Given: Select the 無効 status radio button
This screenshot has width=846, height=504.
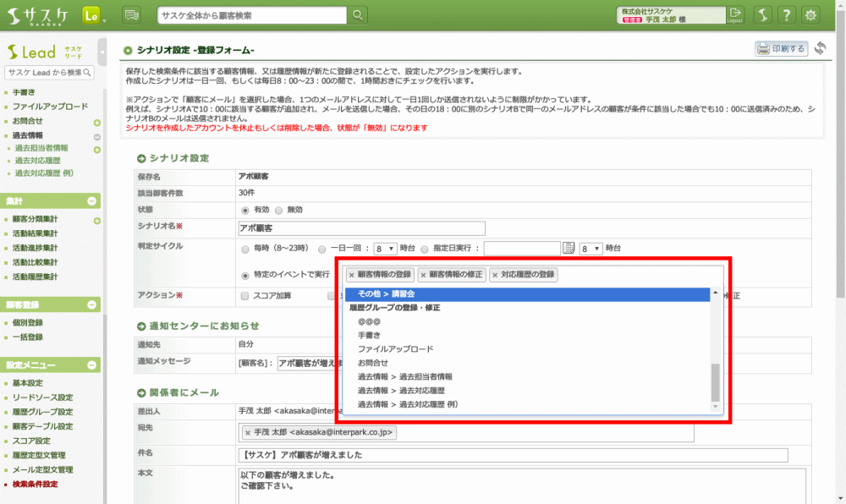Looking at the screenshot, I should pyautogui.click(x=279, y=209).
